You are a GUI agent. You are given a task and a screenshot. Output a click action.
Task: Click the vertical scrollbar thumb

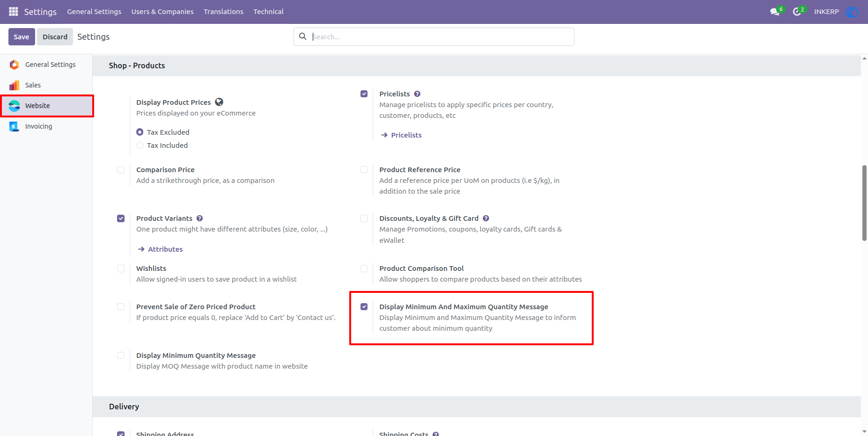tap(864, 203)
